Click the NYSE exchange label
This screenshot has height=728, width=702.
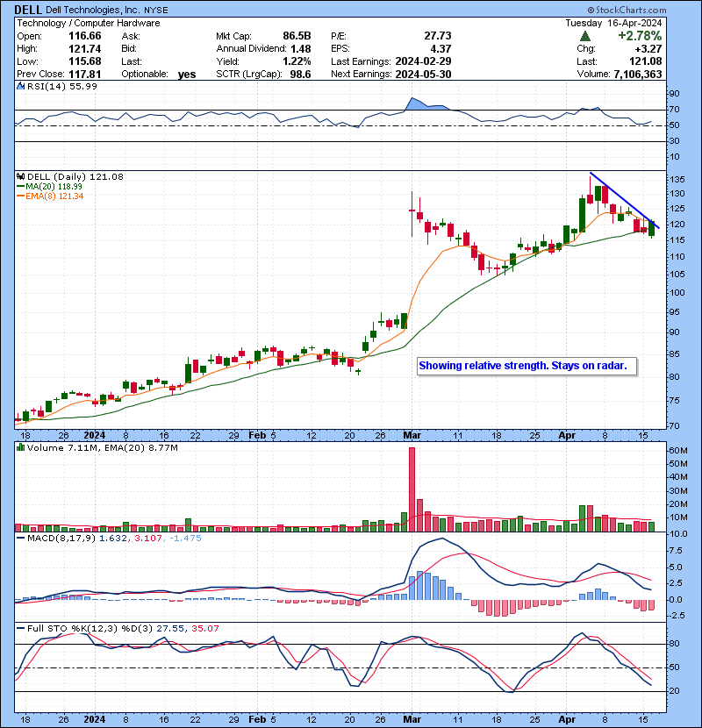coord(156,10)
